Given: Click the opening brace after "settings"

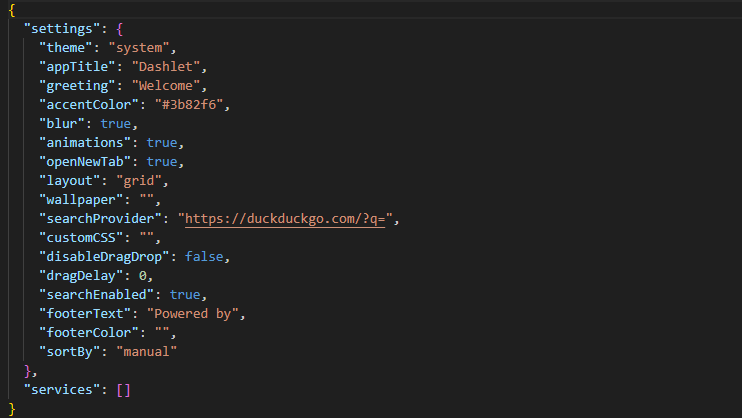Looking at the screenshot, I should tap(120, 28).
